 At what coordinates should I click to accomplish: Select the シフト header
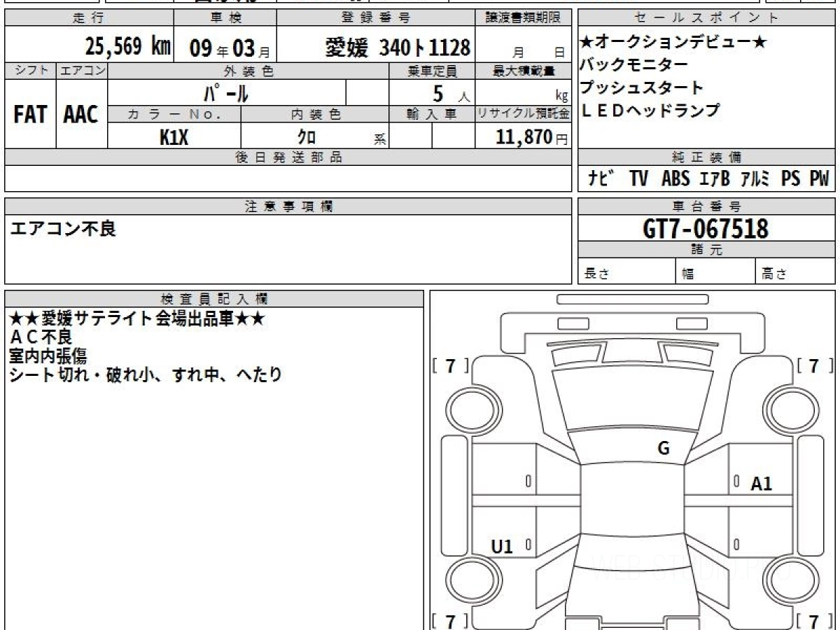point(30,71)
